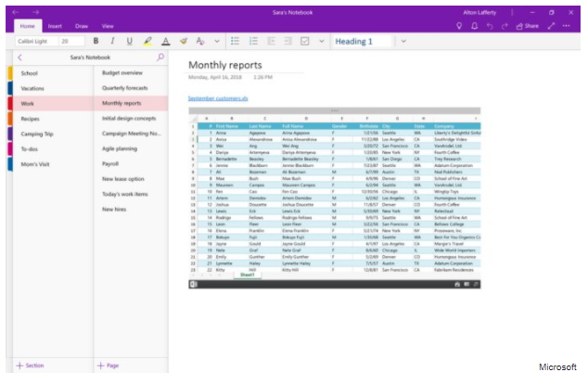Viewport: 588px width, 385px height.
Task: Click the add Page button
Action: [108, 366]
